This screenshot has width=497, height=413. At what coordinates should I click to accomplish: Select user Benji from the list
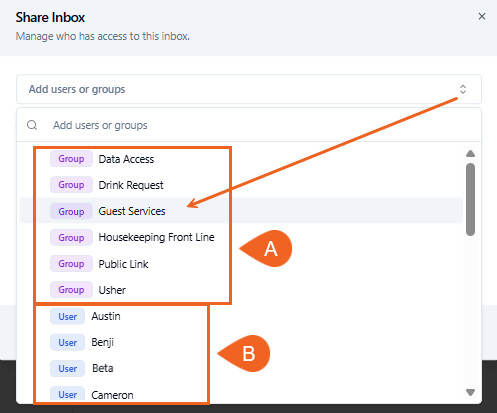[x=242, y=342]
